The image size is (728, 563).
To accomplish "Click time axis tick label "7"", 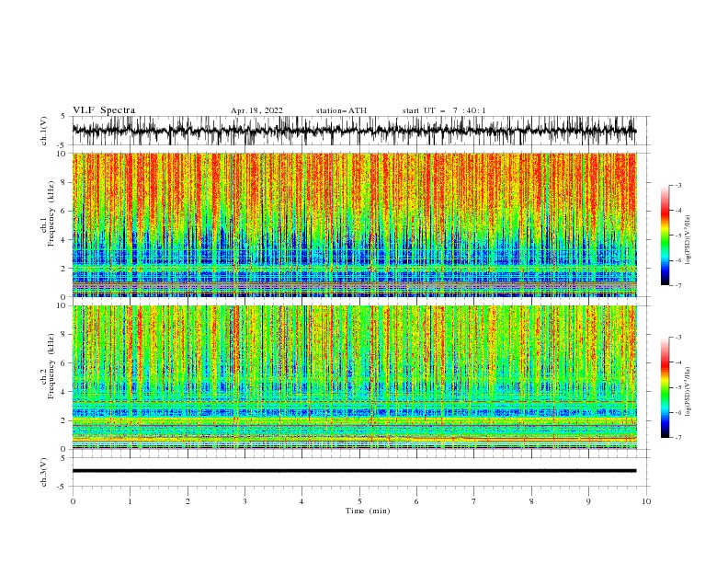I will (474, 501).
